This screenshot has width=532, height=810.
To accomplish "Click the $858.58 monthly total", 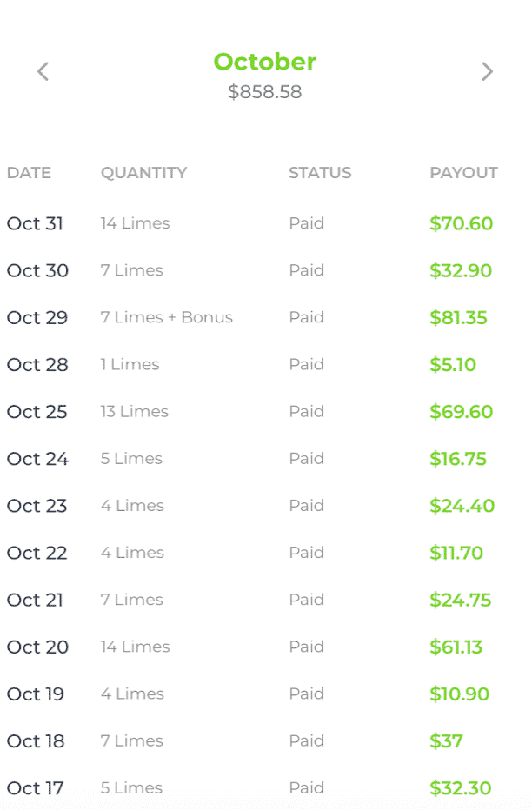I will (x=264, y=92).
